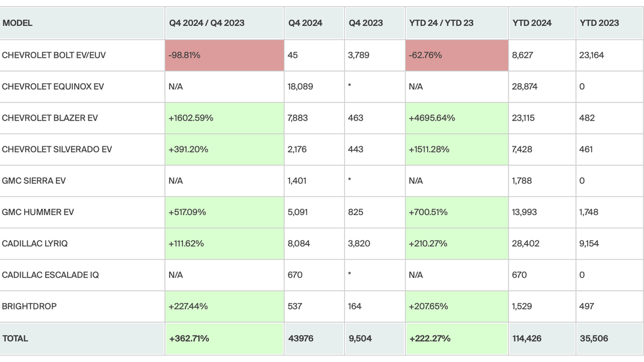Click the YTD 24 / YTD 23 column header

pyautogui.click(x=441, y=23)
